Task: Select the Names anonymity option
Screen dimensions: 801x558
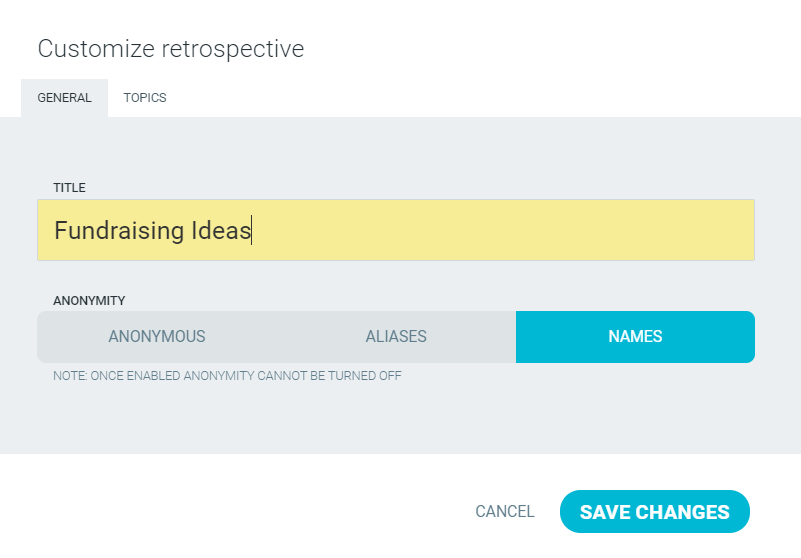Action: point(635,337)
